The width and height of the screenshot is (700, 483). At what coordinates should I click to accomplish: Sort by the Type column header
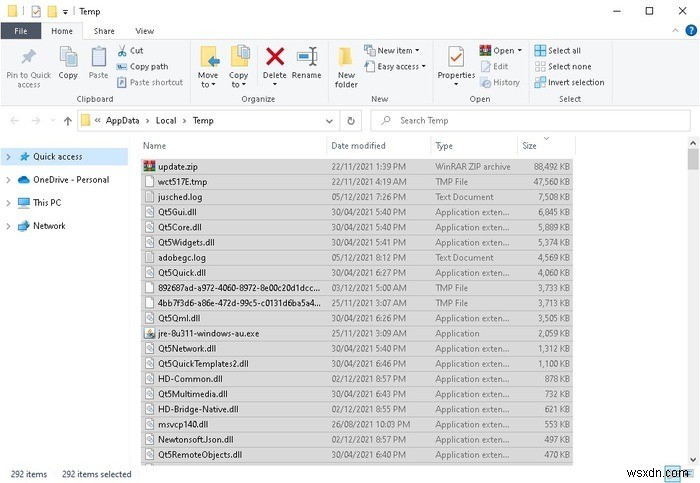point(474,146)
